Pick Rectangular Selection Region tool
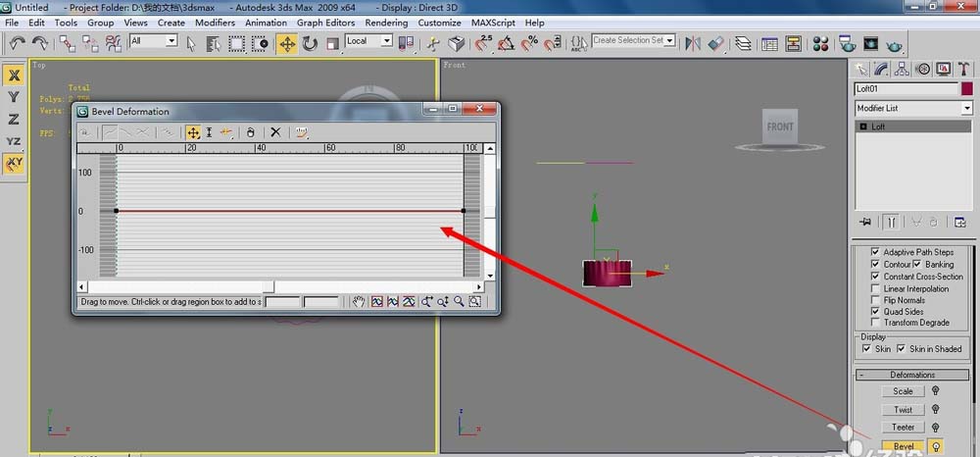Image resolution: width=980 pixels, height=457 pixels. click(237, 44)
